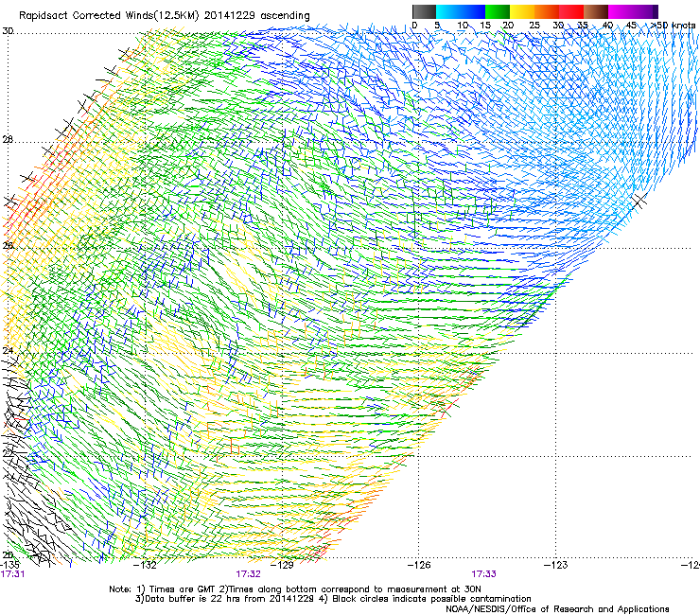
Task: Select the green 15-20 knots legend swatch
Action: (x=498, y=11)
